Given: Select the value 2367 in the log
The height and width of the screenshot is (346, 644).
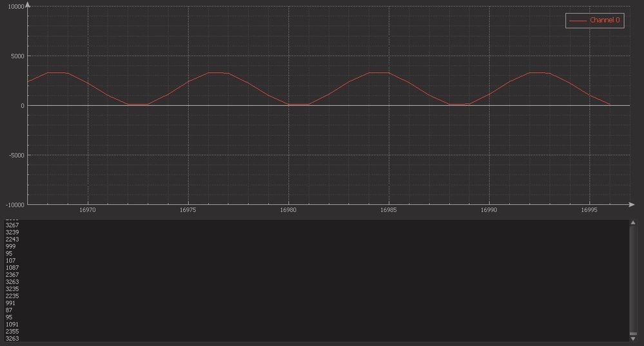Looking at the screenshot, I should click(x=12, y=274).
